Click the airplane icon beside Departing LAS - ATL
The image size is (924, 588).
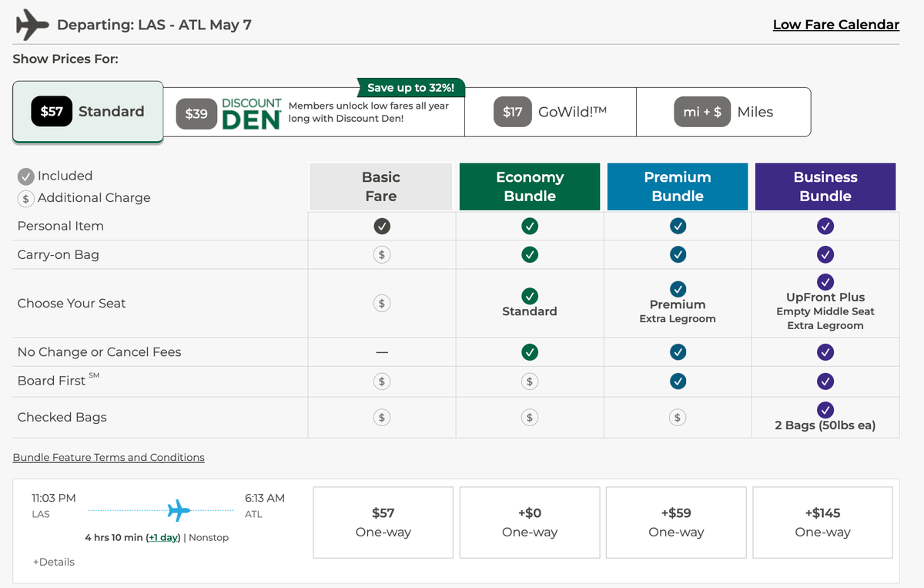coord(32,25)
